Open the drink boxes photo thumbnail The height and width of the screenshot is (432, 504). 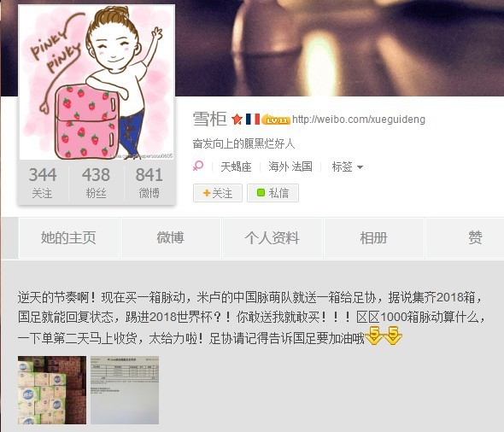click(x=52, y=390)
